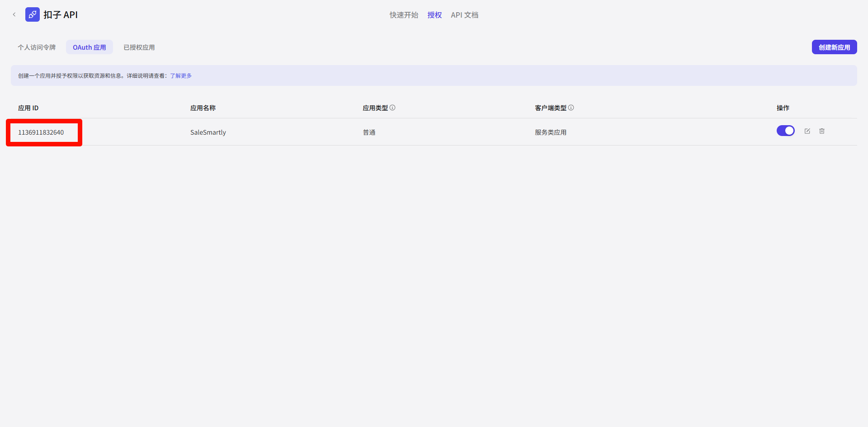
Task: Click the app ID 1136911832640
Action: (41, 132)
